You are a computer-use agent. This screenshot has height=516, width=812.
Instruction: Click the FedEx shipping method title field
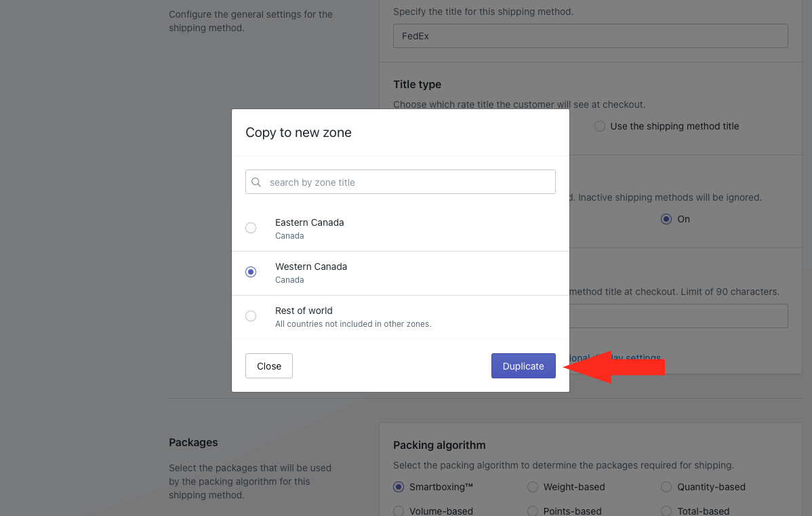(x=590, y=36)
